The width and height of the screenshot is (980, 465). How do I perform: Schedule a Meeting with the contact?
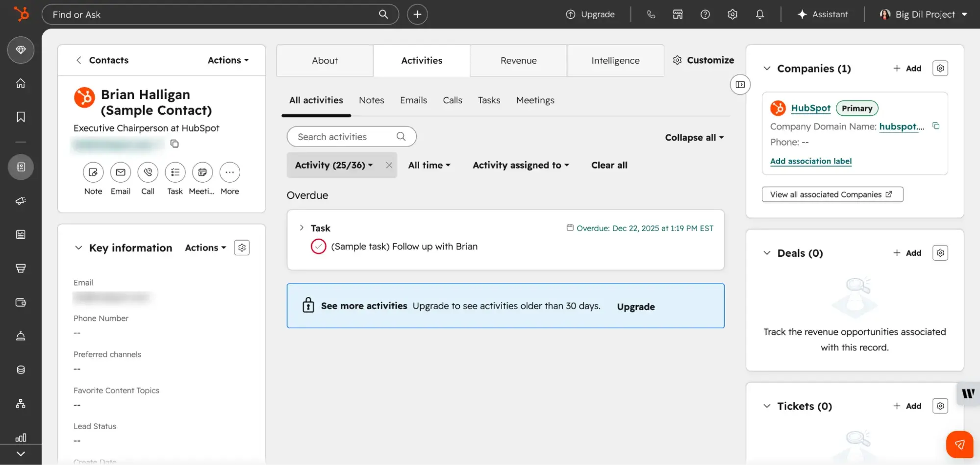point(202,172)
